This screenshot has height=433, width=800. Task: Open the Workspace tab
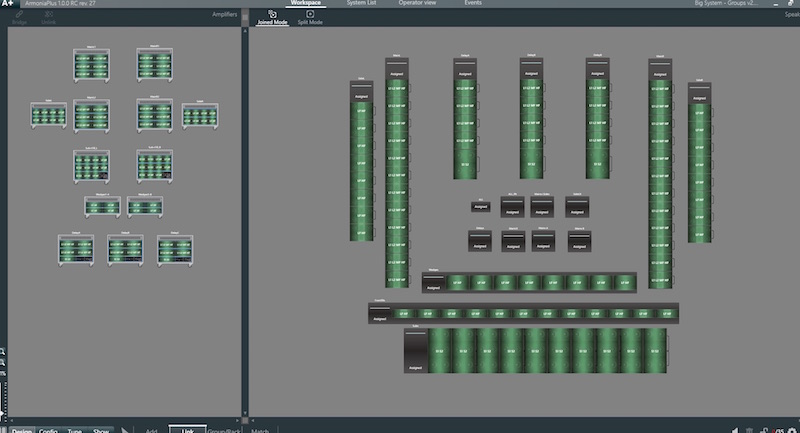click(x=306, y=4)
